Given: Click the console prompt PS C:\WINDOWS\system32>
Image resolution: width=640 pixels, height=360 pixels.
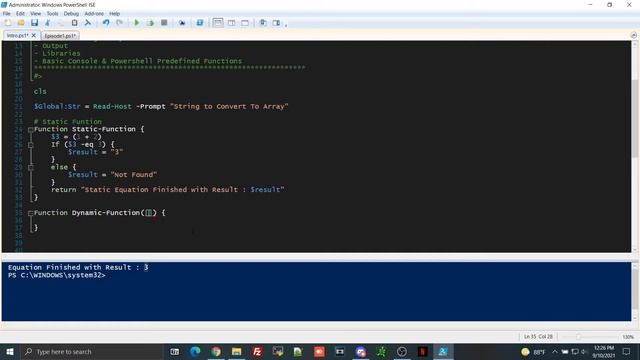Looking at the screenshot, I should click(56, 276).
